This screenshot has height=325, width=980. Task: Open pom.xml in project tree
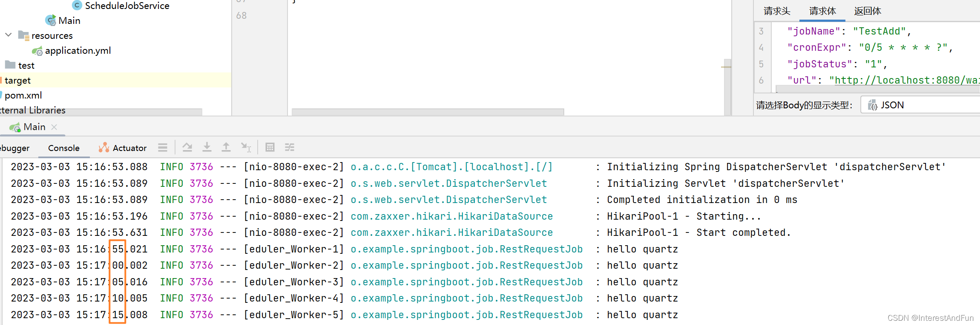(23, 95)
